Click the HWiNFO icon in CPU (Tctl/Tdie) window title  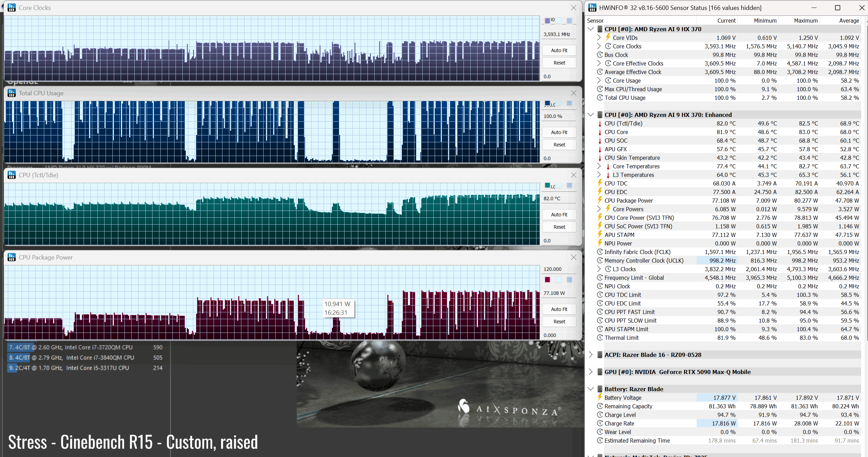coord(12,175)
